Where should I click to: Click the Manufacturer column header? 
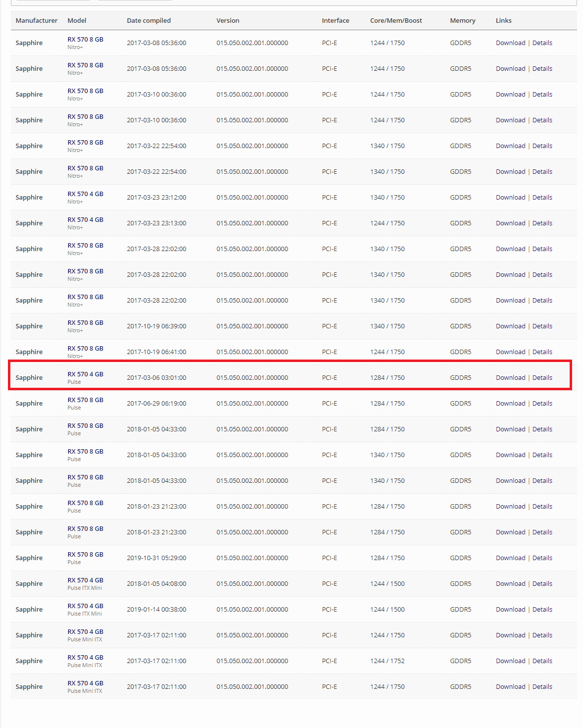[x=36, y=20]
